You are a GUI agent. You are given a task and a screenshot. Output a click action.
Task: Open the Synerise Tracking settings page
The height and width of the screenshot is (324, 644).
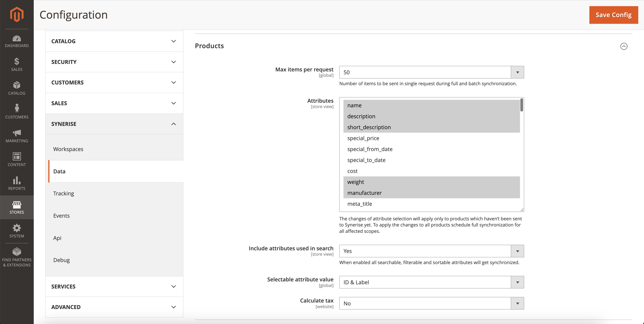tap(63, 193)
